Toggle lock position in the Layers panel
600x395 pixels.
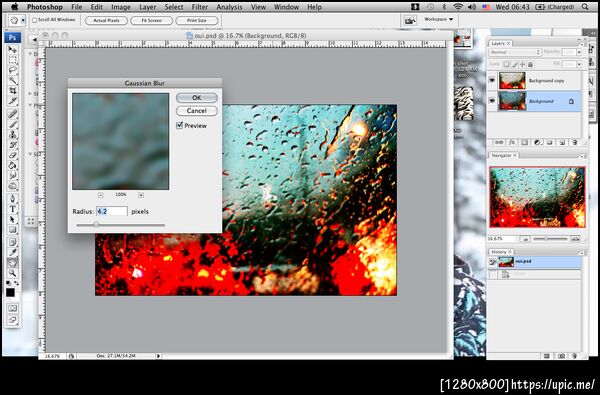tap(522, 64)
